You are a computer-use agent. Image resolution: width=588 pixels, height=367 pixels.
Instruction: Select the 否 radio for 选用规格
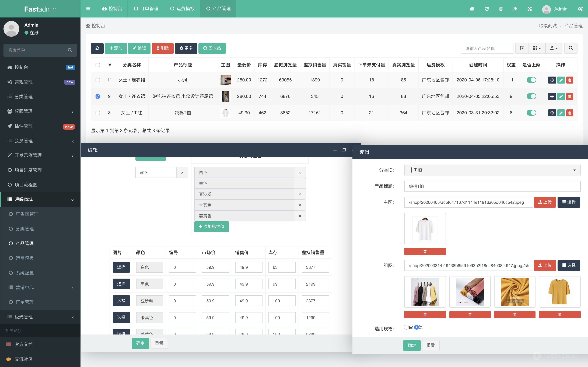[406, 327]
